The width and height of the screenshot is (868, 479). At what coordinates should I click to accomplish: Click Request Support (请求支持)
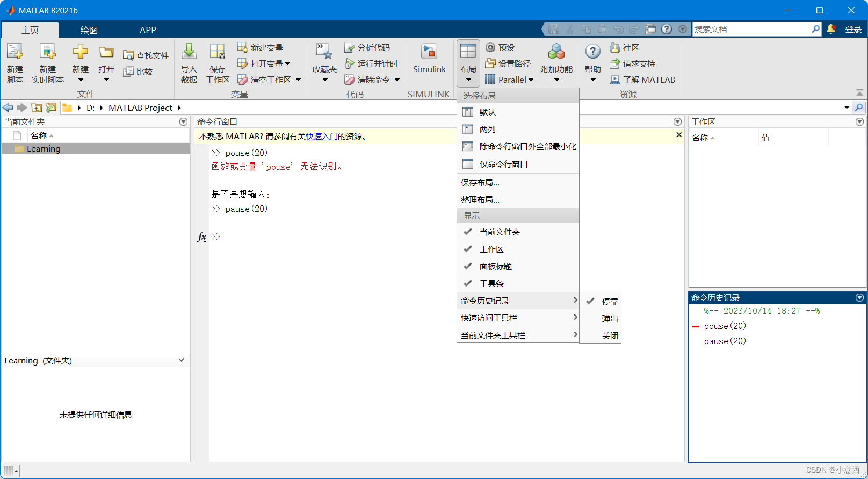632,63
